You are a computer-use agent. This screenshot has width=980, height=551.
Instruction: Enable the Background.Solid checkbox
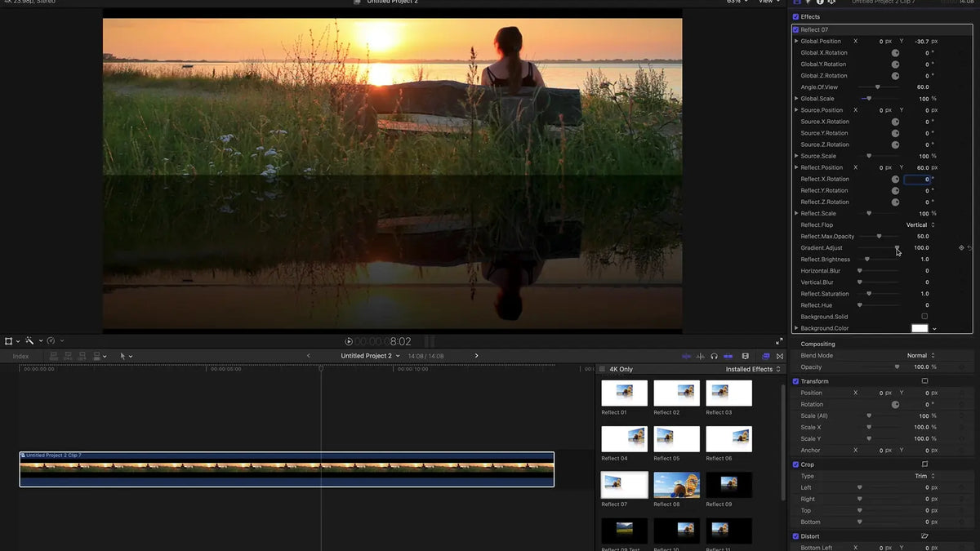pos(924,317)
